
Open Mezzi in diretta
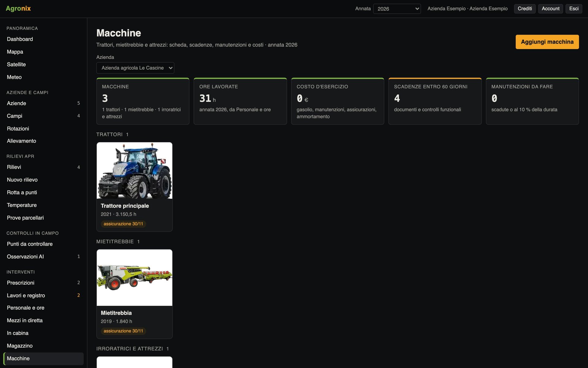[x=43, y=320]
